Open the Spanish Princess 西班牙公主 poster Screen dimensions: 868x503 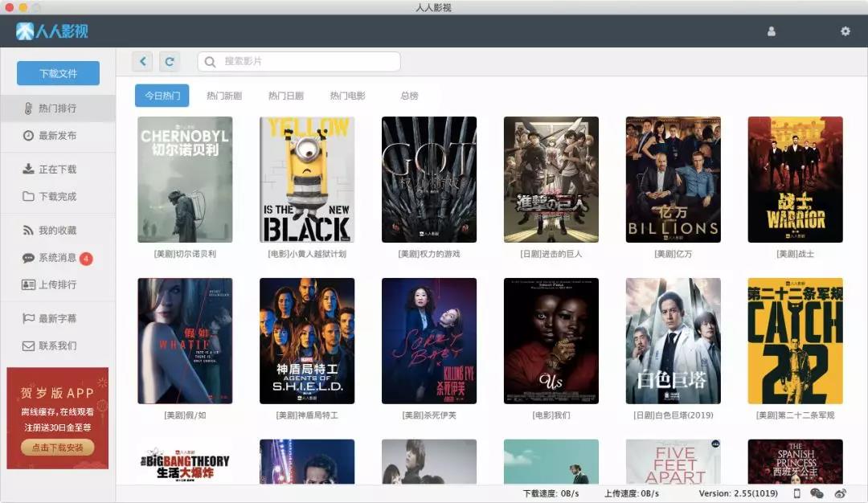tap(796, 462)
